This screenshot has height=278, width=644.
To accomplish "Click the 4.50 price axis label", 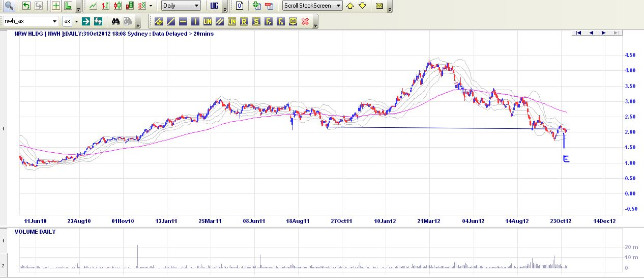I will 631,55.
